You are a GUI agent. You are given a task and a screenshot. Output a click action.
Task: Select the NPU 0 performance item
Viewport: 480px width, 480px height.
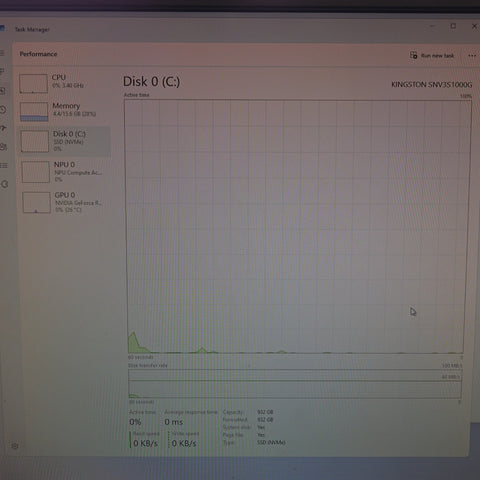(65, 172)
